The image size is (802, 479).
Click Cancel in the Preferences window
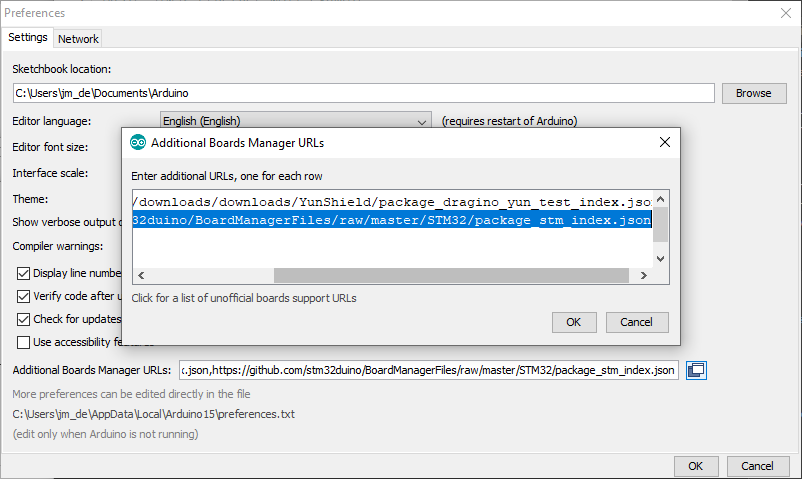[758, 466]
